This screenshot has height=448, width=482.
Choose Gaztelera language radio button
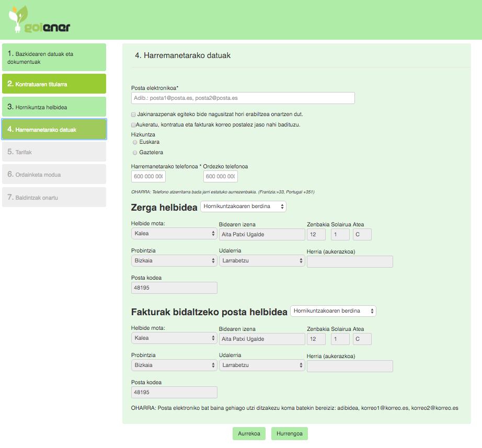(x=135, y=153)
